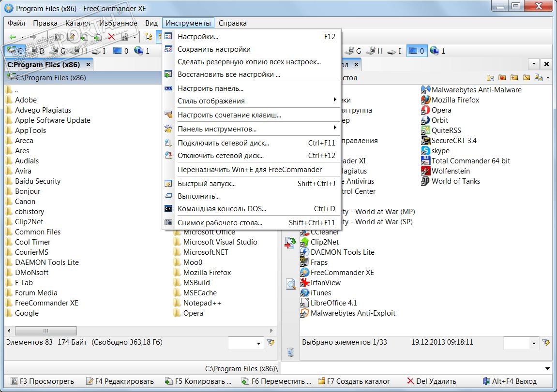Select Total Commander 64 bit shortcut
Viewport: 557px width, 392px height.
point(466,160)
